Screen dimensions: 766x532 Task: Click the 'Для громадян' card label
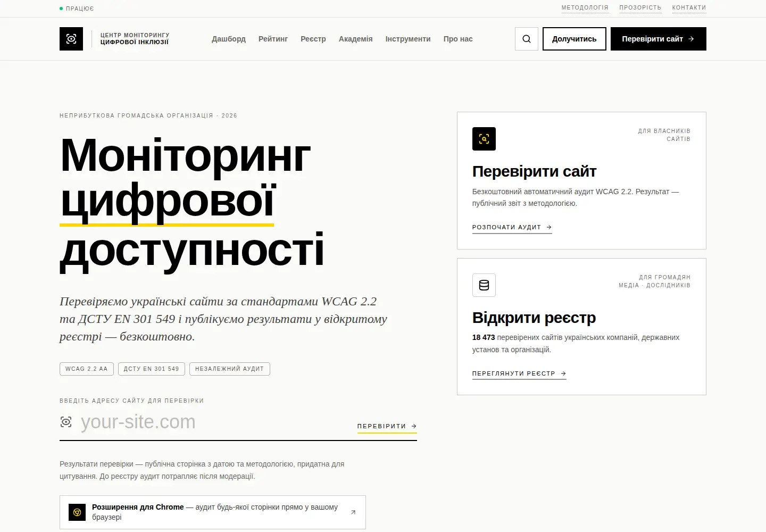coord(664,277)
